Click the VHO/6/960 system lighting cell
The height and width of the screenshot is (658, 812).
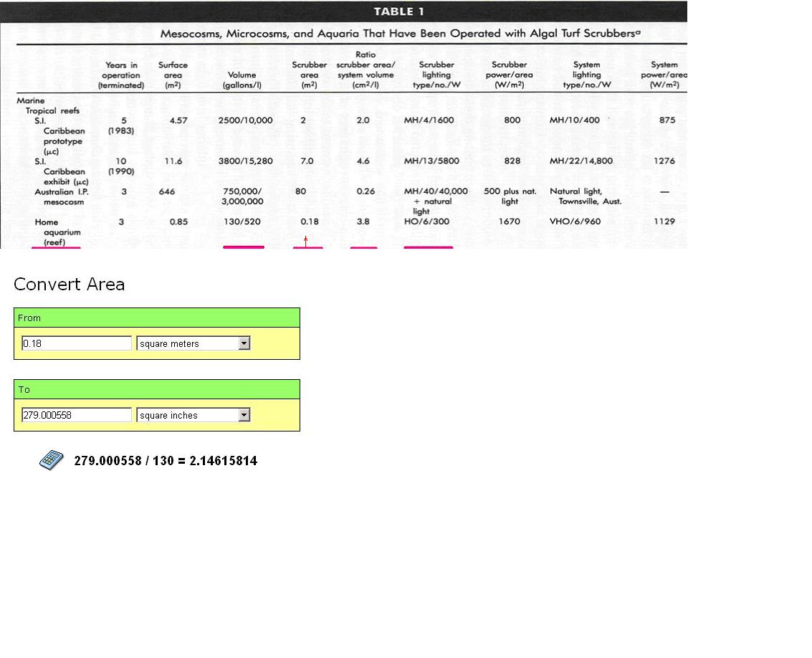tap(574, 221)
